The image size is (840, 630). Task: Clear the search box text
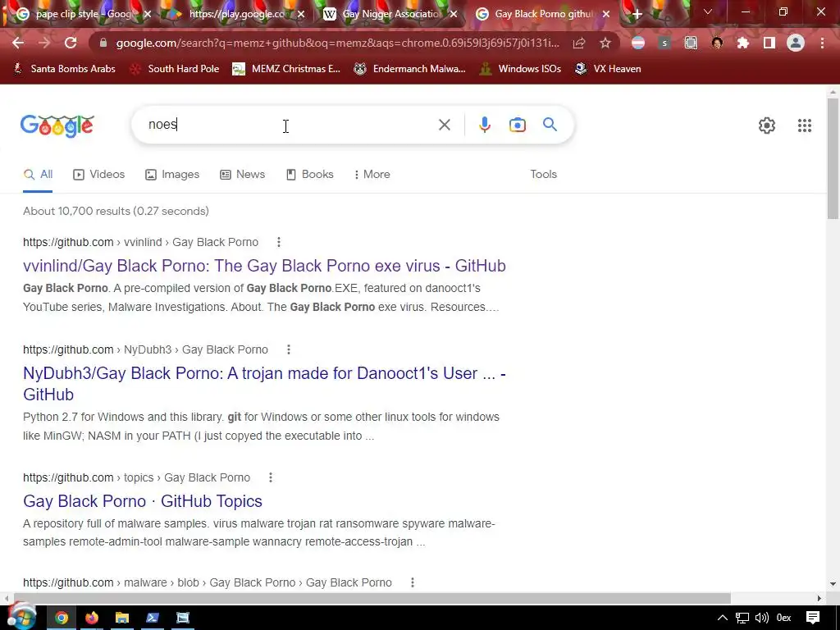pyautogui.click(x=444, y=125)
